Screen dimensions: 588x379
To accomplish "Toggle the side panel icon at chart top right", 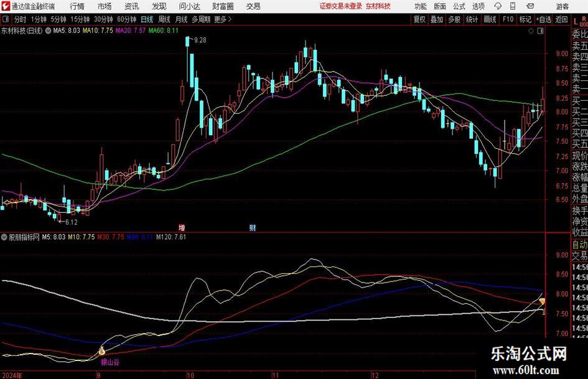I will pyautogui.click(x=540, y=31).
